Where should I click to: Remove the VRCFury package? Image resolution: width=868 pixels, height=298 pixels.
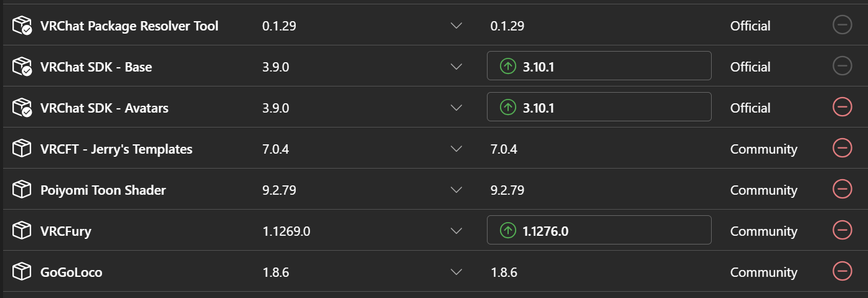(842, 230)
